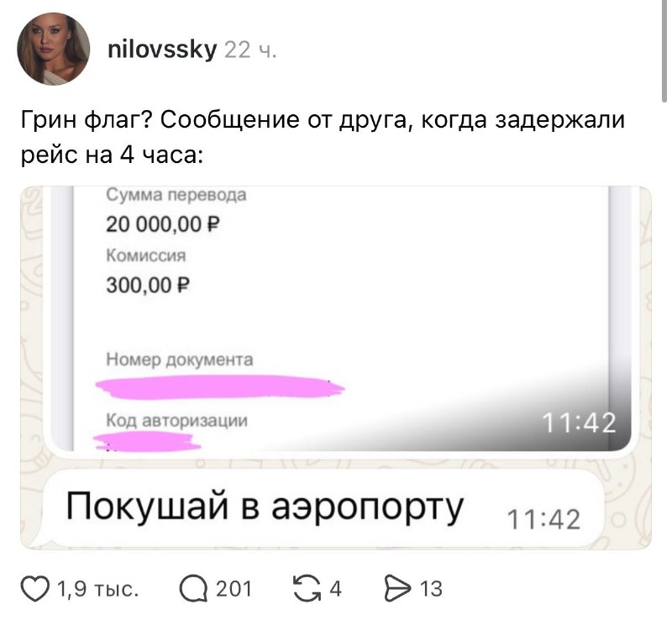672x620 pixels.
Task: Tap the pink-redacted document number
Action: tap(220, 387)
